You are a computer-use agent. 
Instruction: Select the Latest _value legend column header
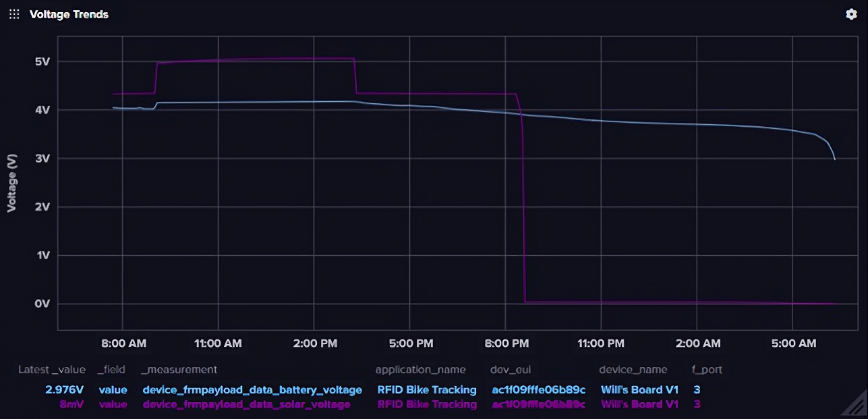point(52,370)
